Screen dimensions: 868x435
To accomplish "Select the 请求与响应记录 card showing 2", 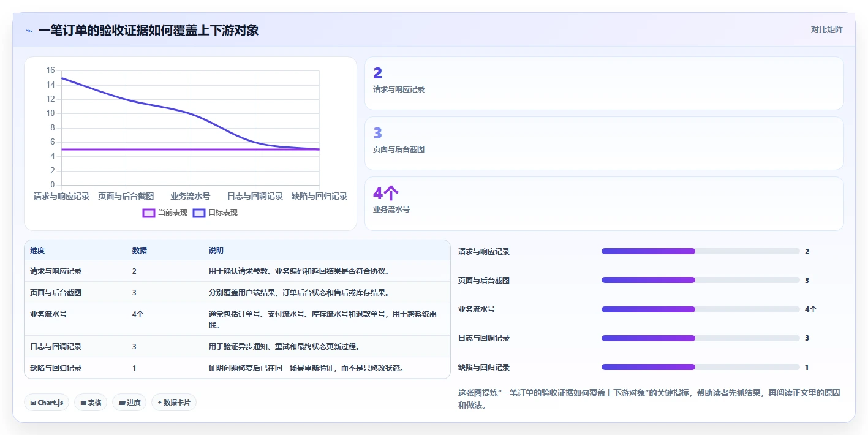I will click(604, 83).
